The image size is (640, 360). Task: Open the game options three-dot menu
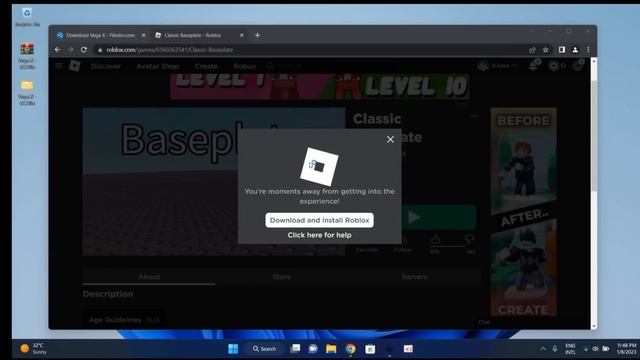[475, 116]
